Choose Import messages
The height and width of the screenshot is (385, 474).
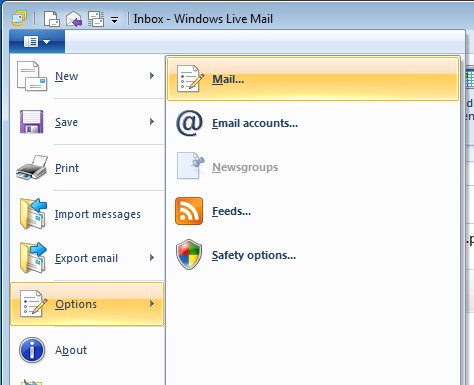click(87, 214)
